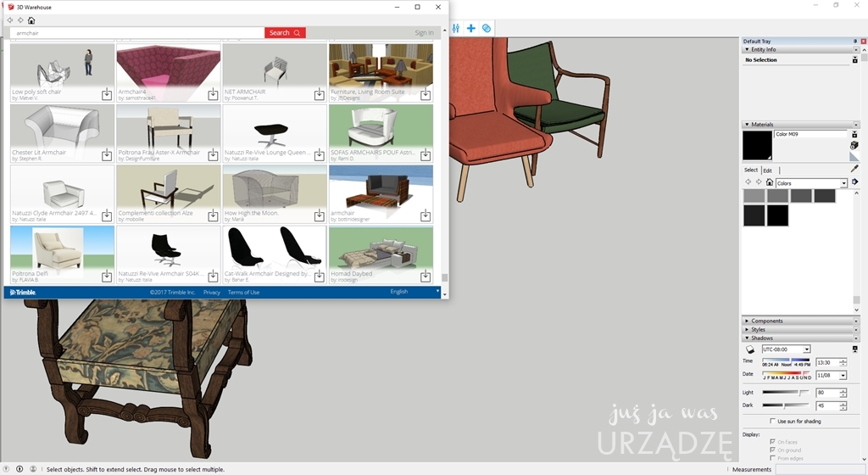The height and width of the screenshot is (475, 868).
Task: Download the Cat-Walk Armchair model
Action: pyautogui.click(x=320, y=276)
